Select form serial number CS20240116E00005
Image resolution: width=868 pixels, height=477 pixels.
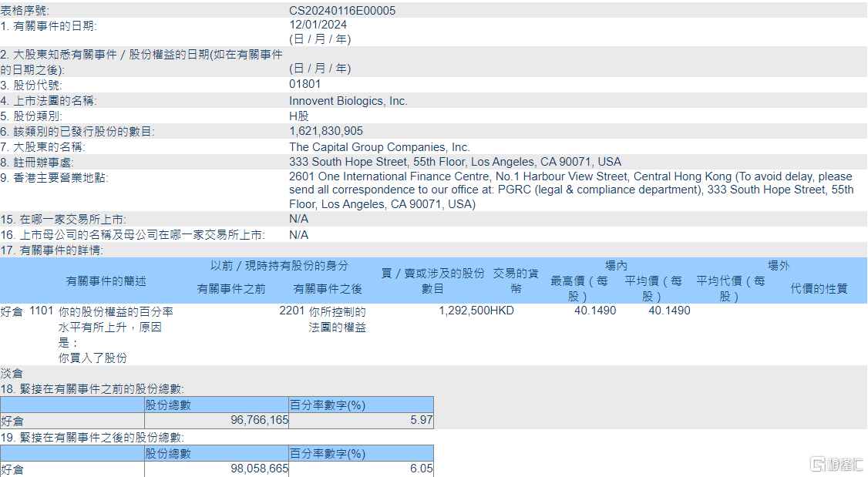[x=342, y=11]
